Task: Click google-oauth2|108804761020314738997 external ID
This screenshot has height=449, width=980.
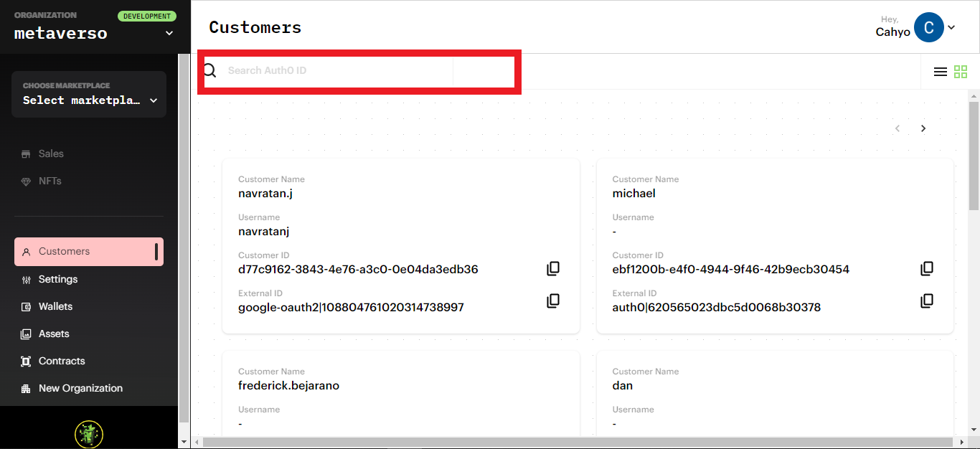Action: pos(351,308)
